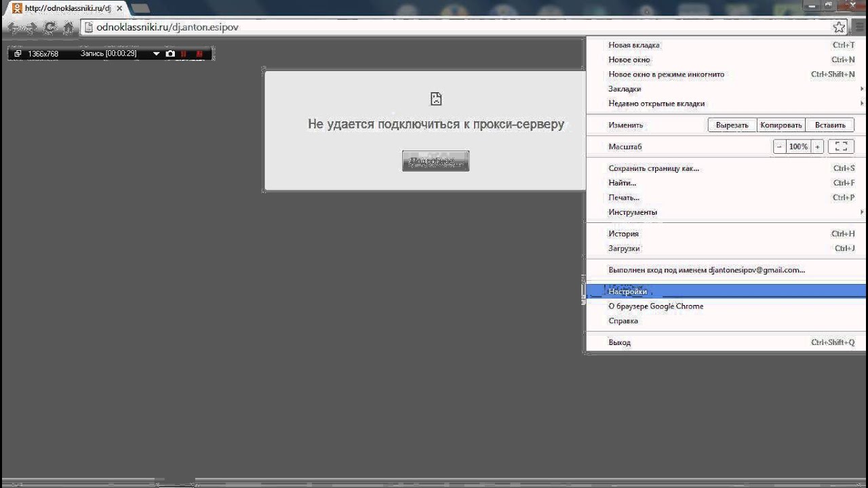Choose 'Выход' to exit Chrome
The height and width of the screenshot is (488, 868).
coord(726,342)
